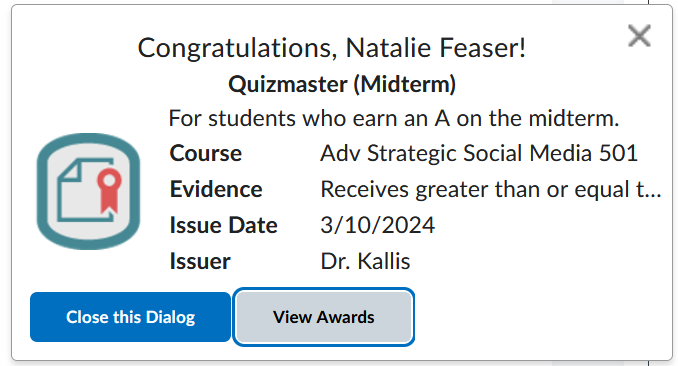The height and width of the screenshot is (366, 678).
Task: Click the Close this Dialog button
Action: [130, 317]
